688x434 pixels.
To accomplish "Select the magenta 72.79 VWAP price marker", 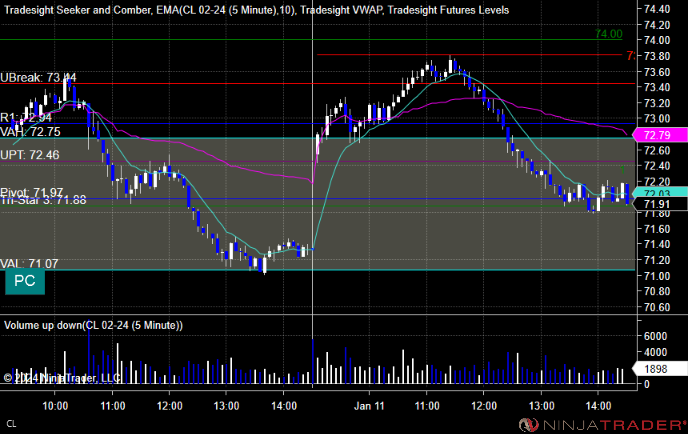I will 660,135.
